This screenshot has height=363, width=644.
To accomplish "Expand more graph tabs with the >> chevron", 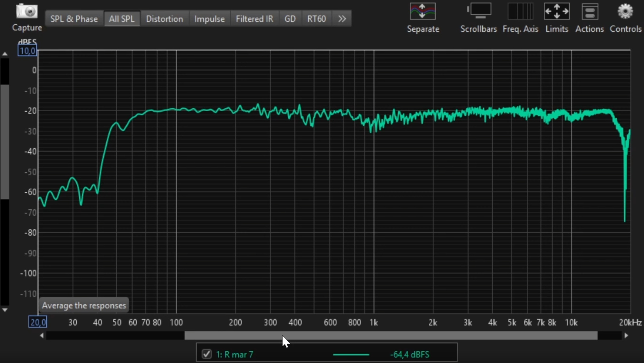I will [342, 19].
